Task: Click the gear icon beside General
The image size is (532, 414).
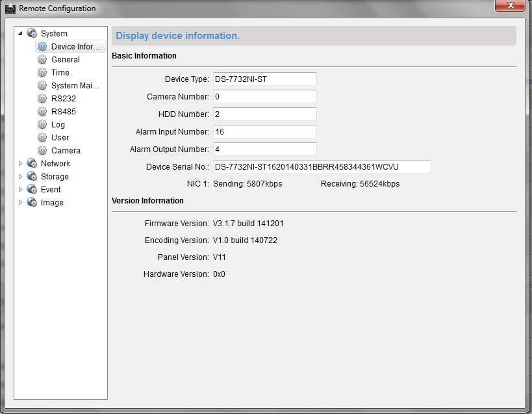Action: click(x=42, y=59)
